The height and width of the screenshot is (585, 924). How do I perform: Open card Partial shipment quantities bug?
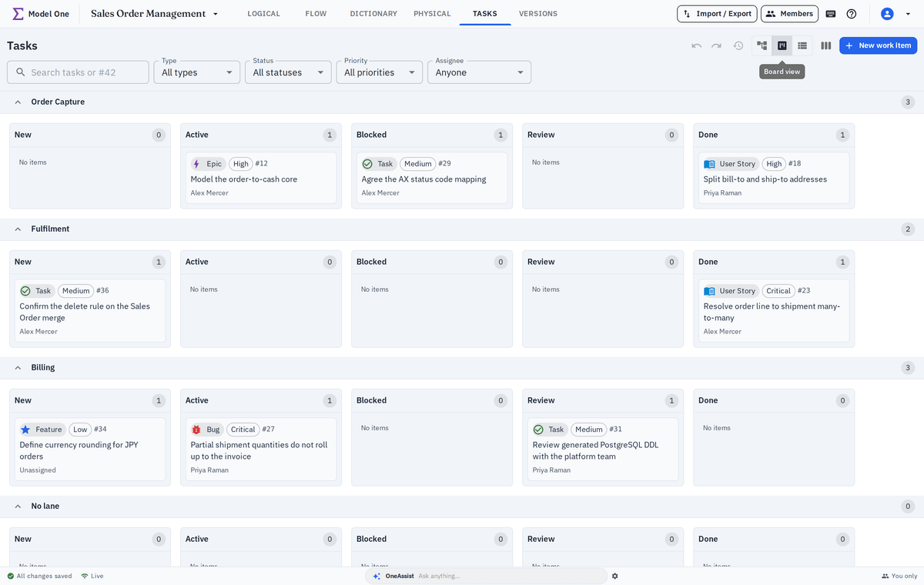pos(261,450)
